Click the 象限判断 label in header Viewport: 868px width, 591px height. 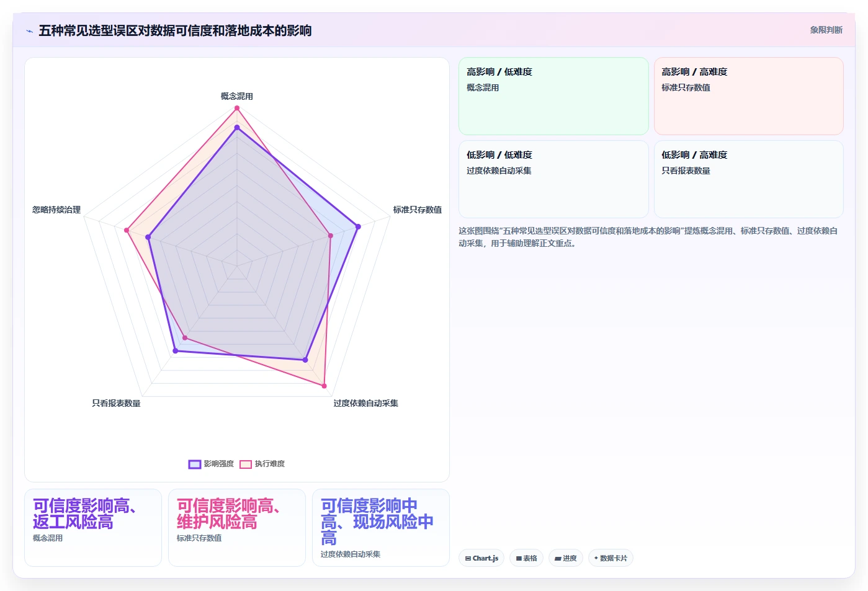click(826, 30)
